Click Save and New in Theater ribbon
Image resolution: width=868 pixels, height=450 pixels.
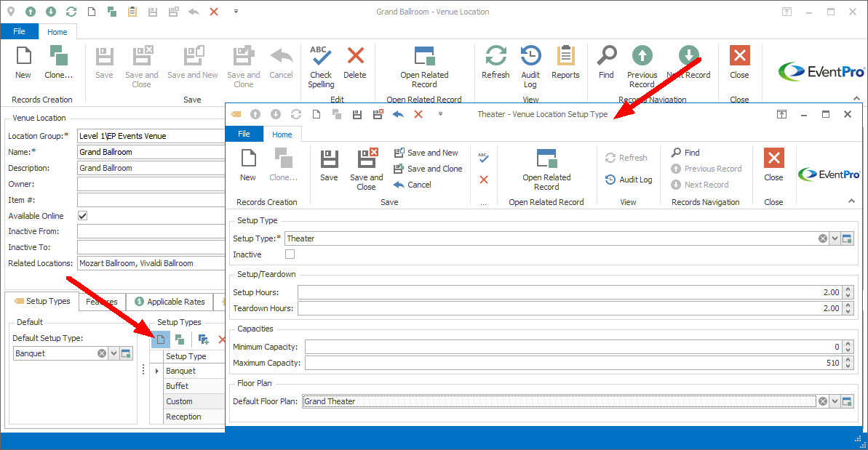pyautogui.click(x=426, y=153)
